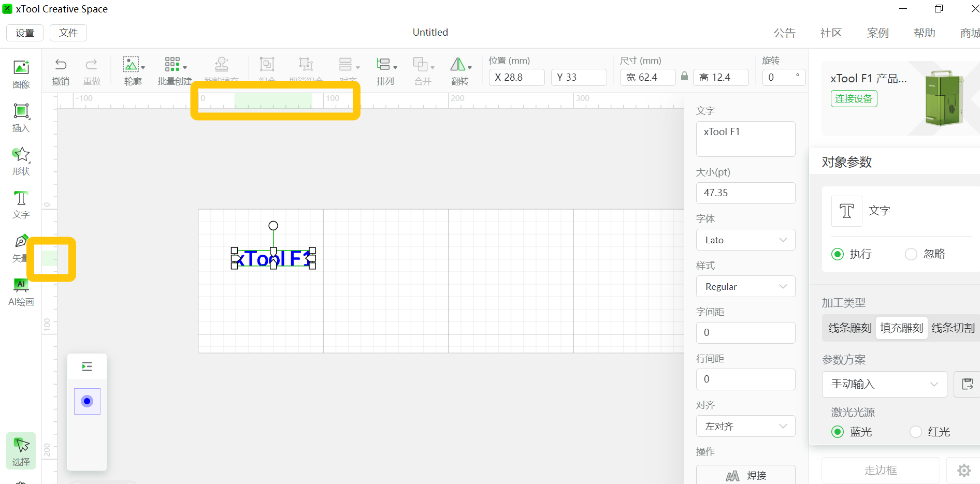
Task: Click the 焊接 weld button
Action: point(745,475)
